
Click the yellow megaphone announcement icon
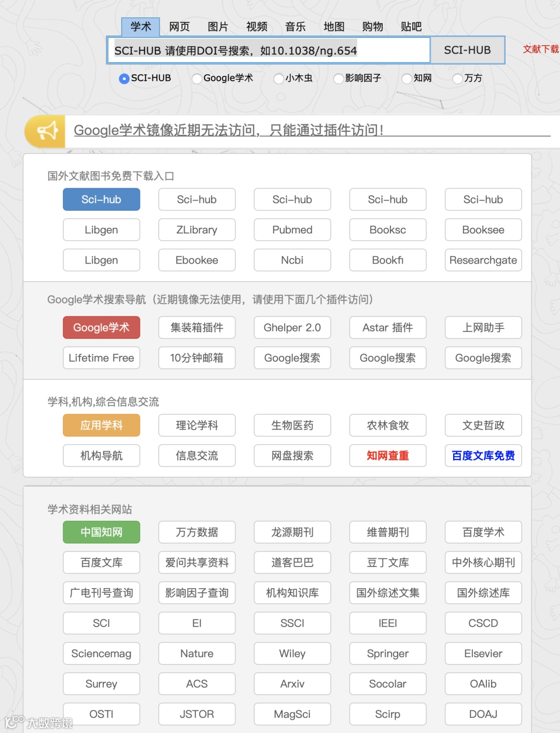pyautogui.click(x=45, y=131)
